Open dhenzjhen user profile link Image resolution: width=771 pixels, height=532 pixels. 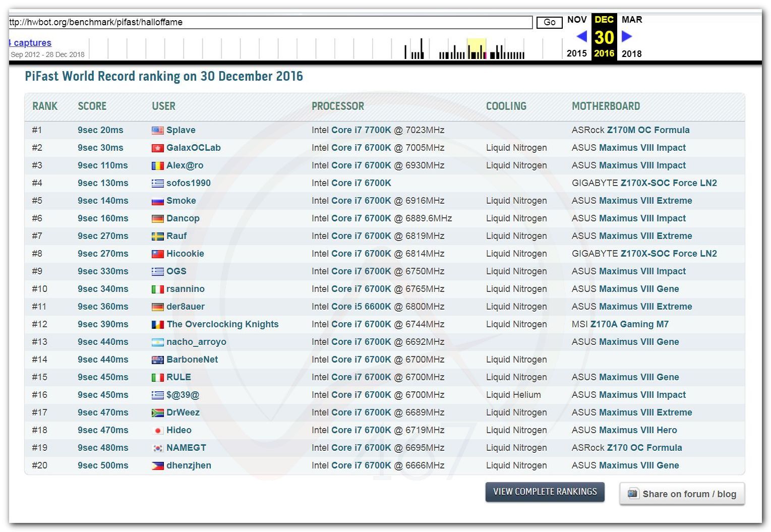click(x=189, y=465)
